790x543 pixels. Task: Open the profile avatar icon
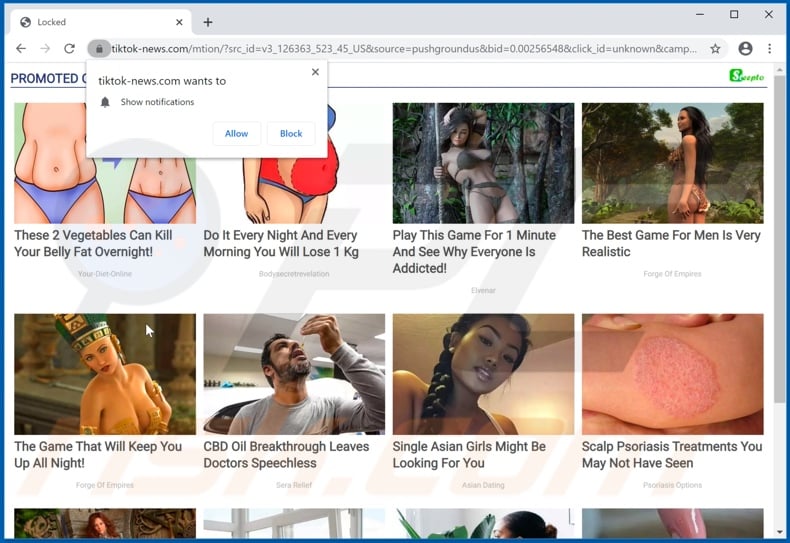(745, 48)
